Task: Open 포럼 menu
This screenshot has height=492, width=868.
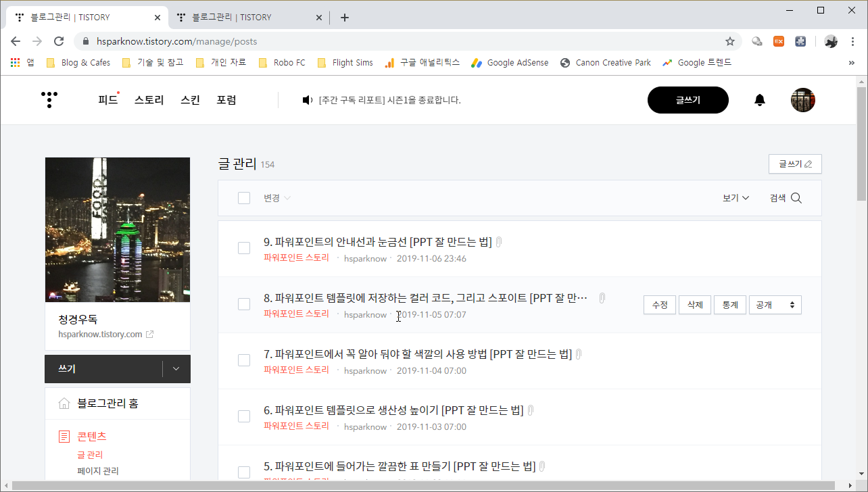Action: click(x=226, y=100)
